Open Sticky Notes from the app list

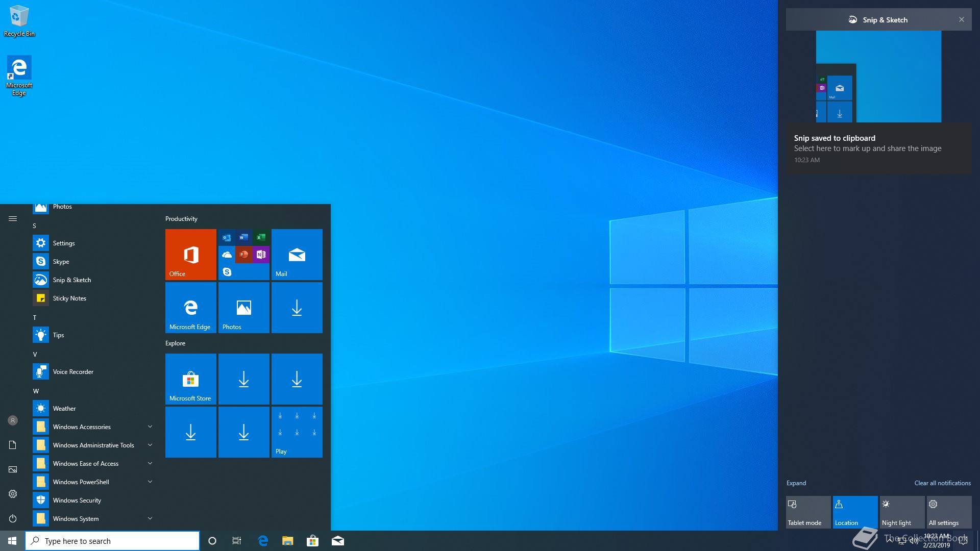coord(94,298)
